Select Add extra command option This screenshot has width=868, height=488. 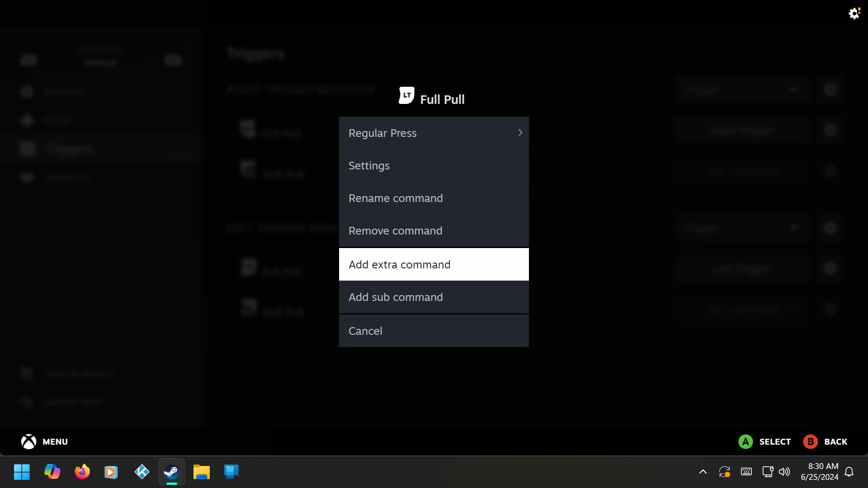(434, 264)
